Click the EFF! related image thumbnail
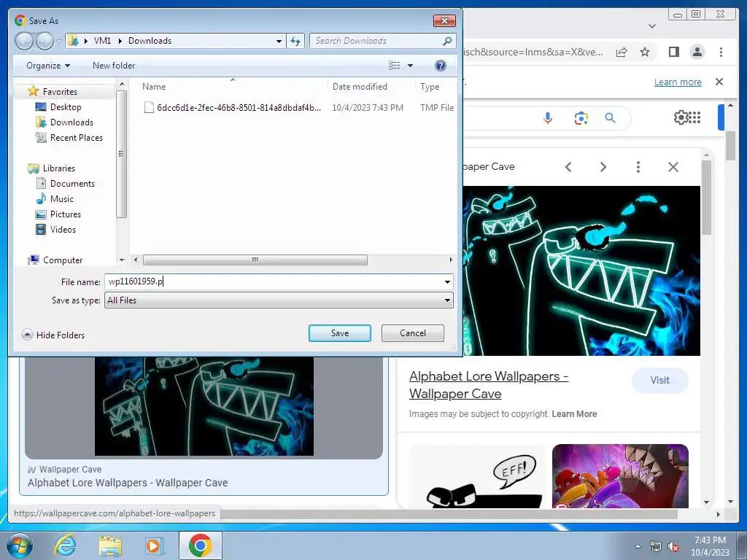Image resolution: width=747 pixels, height=560 pixels. pyautogui.click(x=477, y=476)
